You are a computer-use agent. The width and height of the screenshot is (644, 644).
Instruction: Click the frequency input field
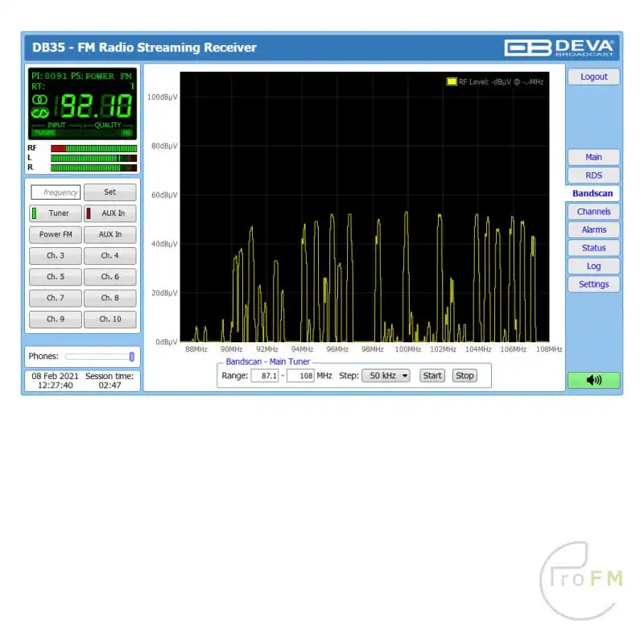(56, 192)
